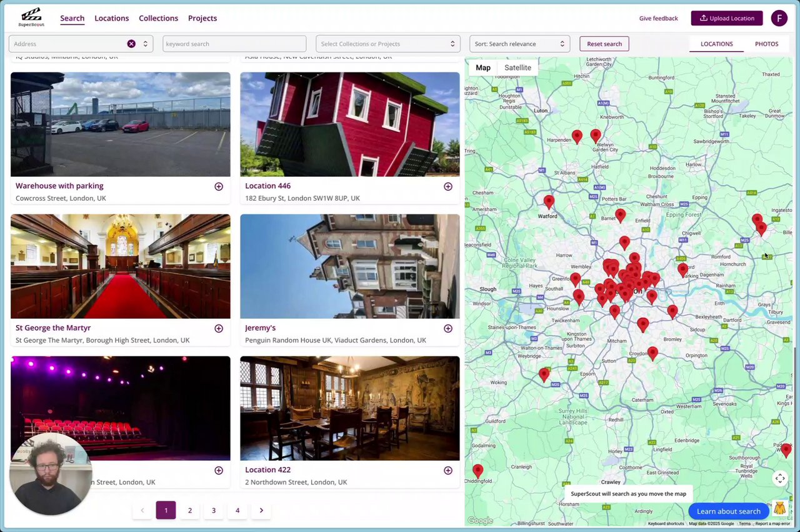The width and height of the screenshot is (800, 532).
Task: Go to the previous results page arrow
Action: [142, 510]
